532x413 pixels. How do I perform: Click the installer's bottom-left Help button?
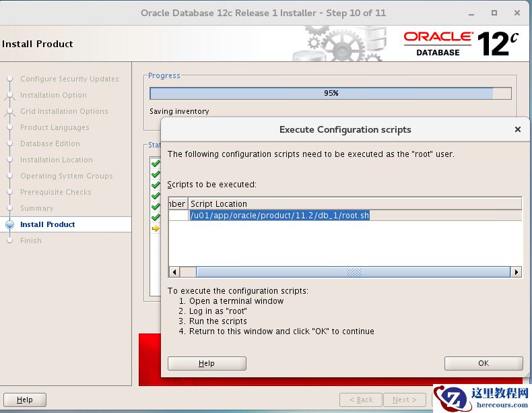tap(25, 400)
